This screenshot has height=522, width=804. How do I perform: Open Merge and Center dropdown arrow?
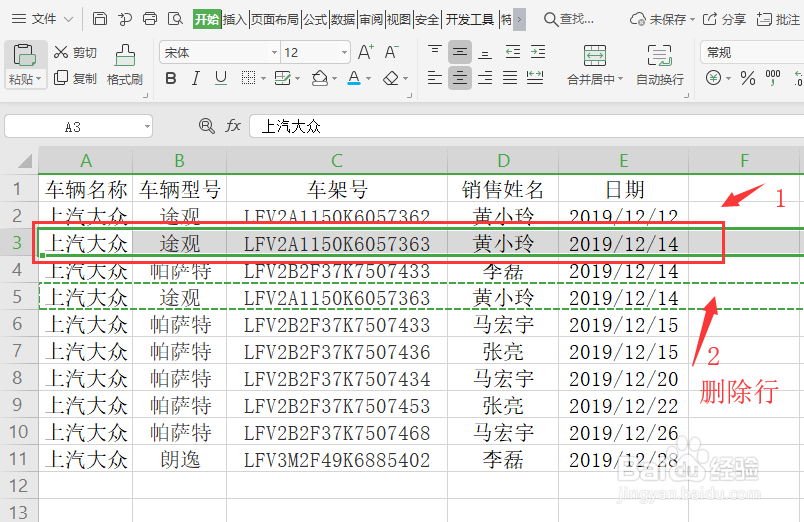click(620, 79)
